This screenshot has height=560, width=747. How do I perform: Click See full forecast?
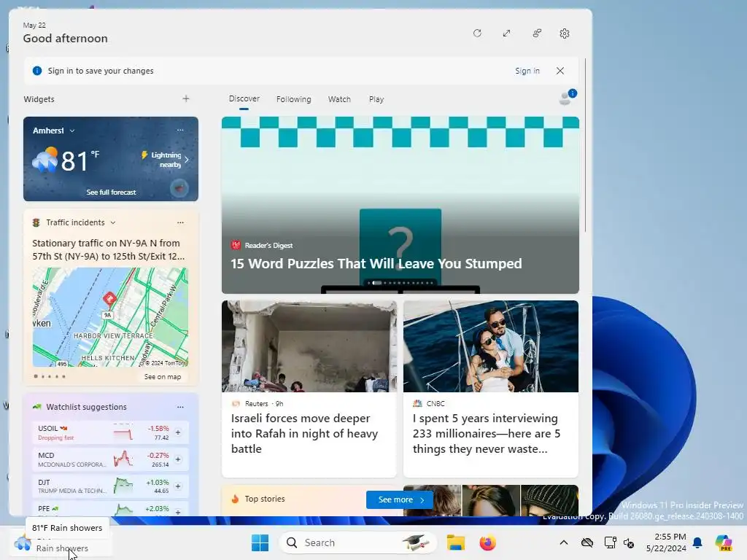pos(111,192)
